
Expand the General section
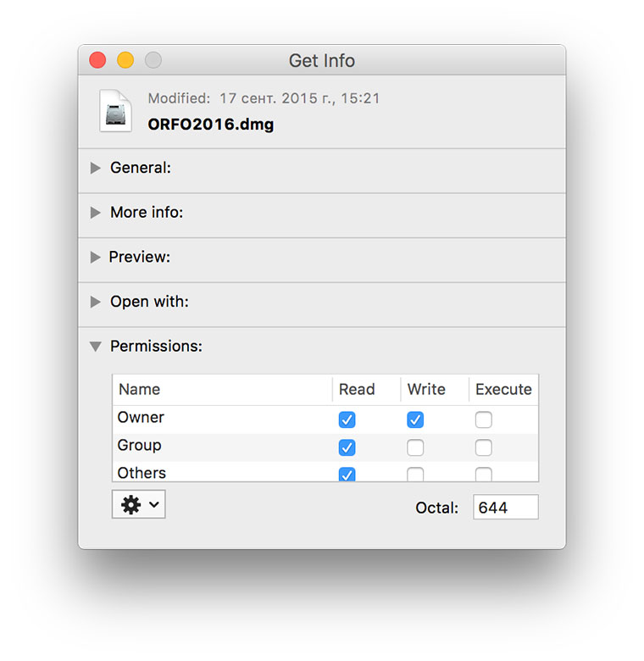point(96,168)
